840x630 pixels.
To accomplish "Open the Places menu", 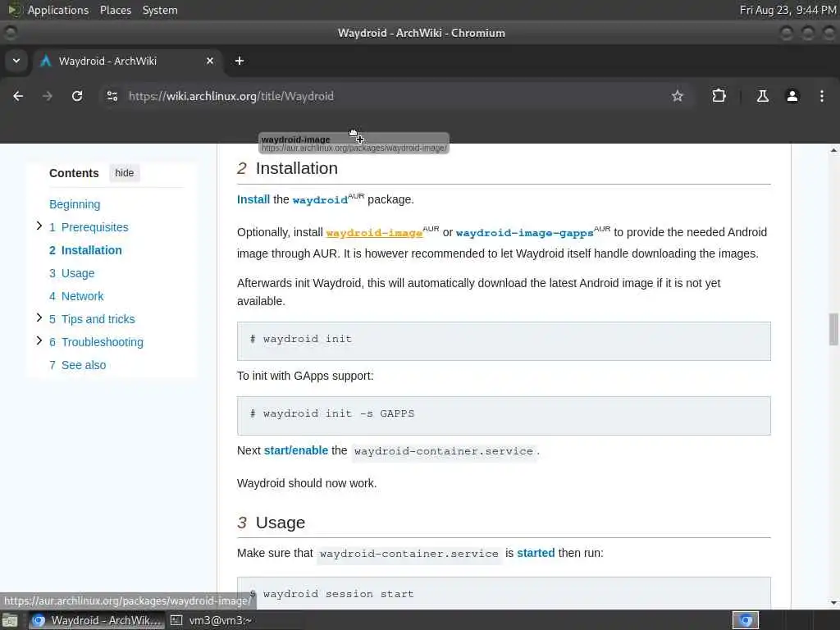I will point(115,10).
